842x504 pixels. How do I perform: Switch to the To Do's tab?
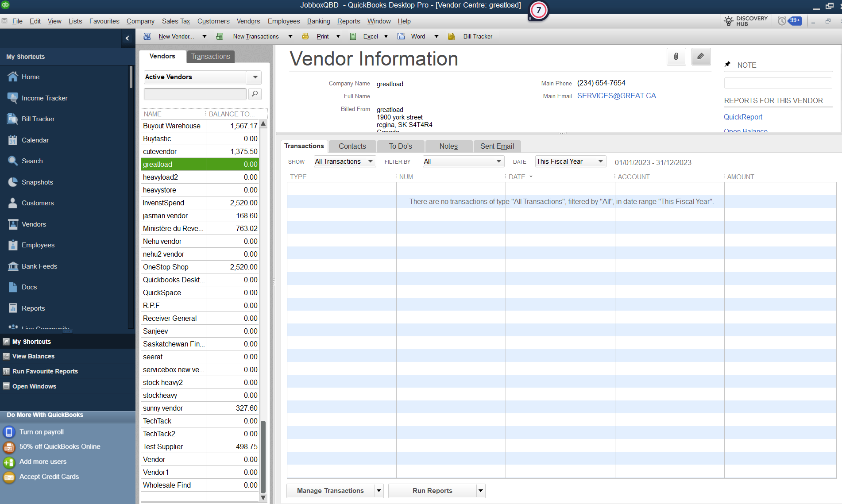point(401,146)
